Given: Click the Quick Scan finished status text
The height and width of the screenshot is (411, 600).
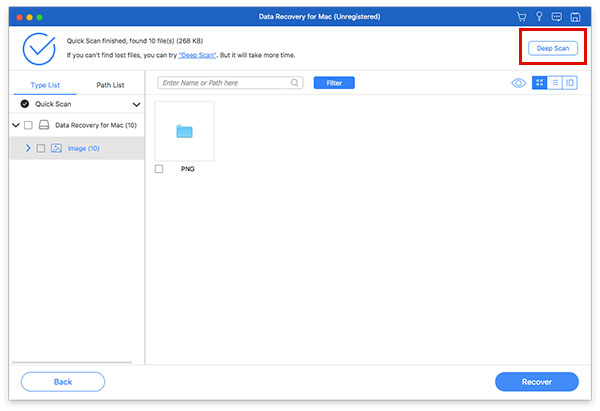Looking at the screenshot, I should click(x=135, y=41).
